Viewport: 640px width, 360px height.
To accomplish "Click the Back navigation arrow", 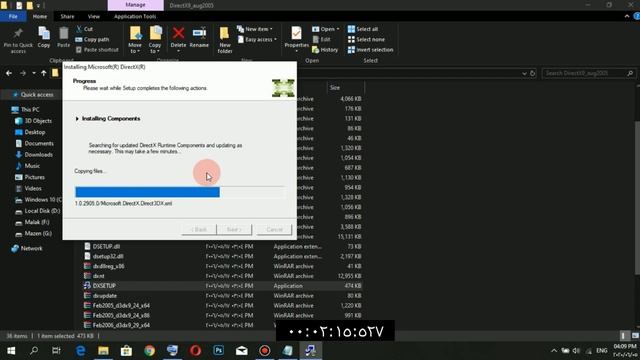I will tap(9, 73).
